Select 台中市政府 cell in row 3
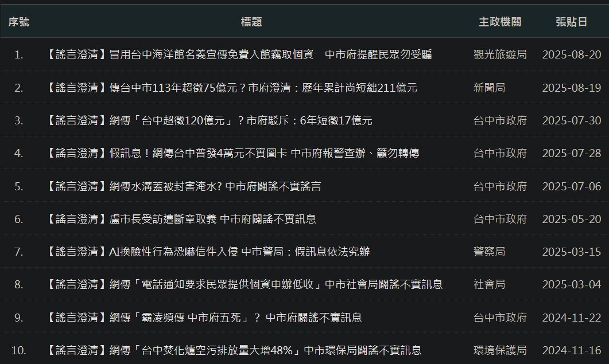The height and width of the screenshot is (364, 609). click(x=500, y=121)
